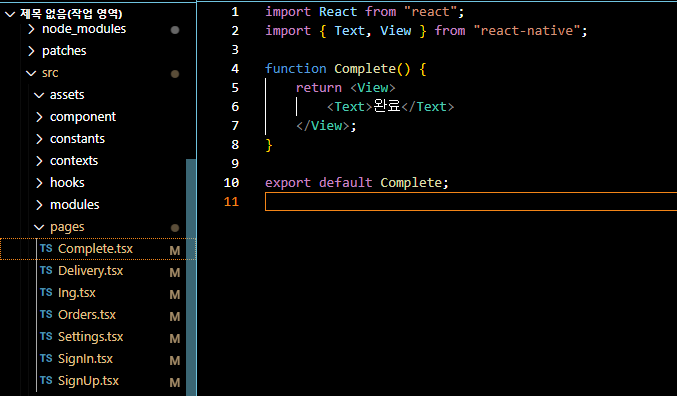Screen dimensions: 677x396
Task: Expand the patches folder chevron
Action: pos(31,51)
